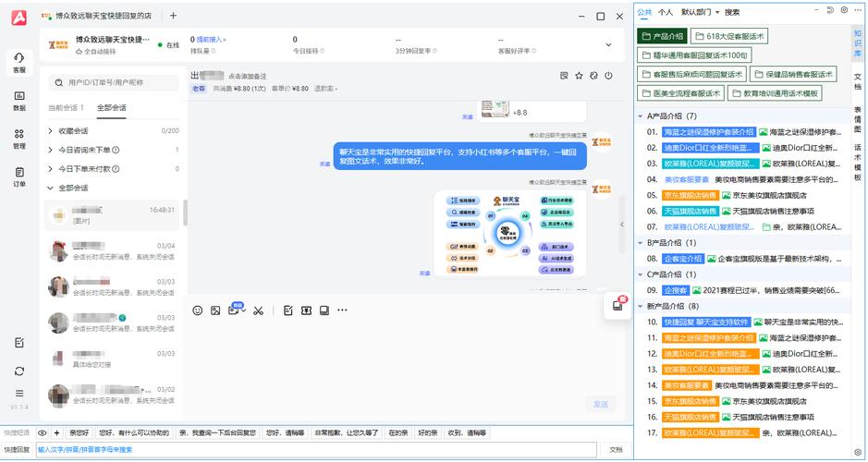Click the refresh icon in left sidebar

coord(18,371)
